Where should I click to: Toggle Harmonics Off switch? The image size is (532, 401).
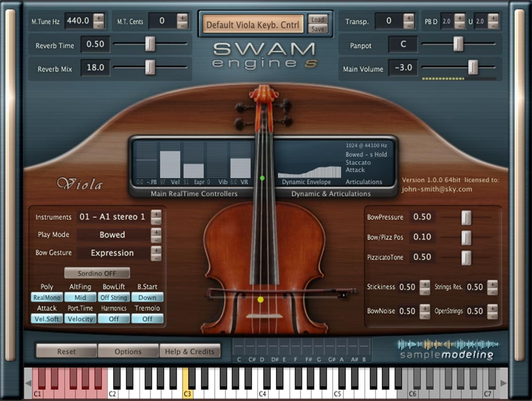[114, 319]
